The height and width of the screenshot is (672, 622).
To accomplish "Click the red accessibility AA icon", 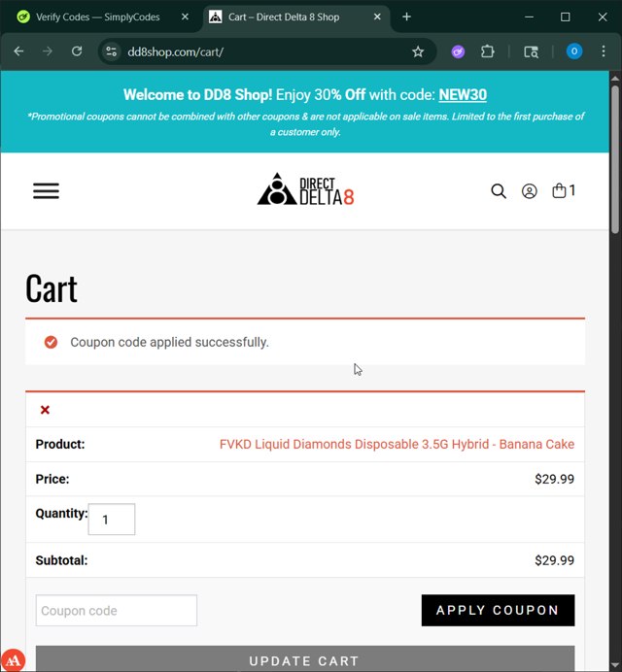I will [x=13, y=660].
